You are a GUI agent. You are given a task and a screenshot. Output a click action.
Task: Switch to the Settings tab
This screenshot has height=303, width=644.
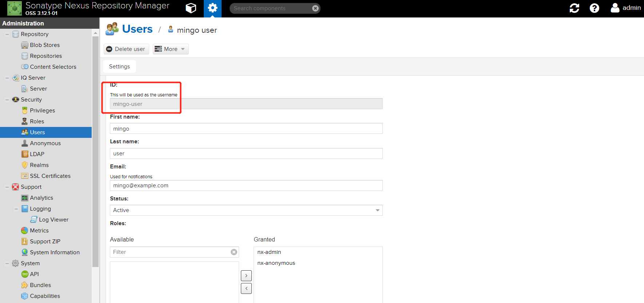[x=119, y=67]
